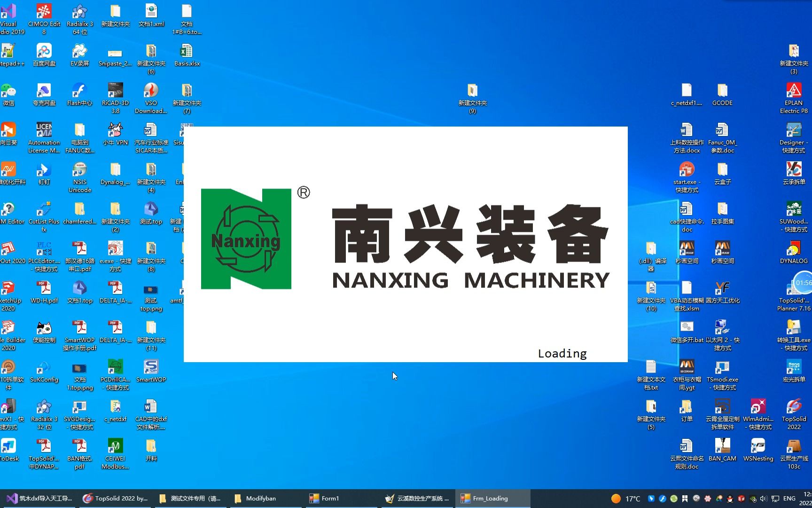Switch to Form1 taskbar window

click(341, 498)
